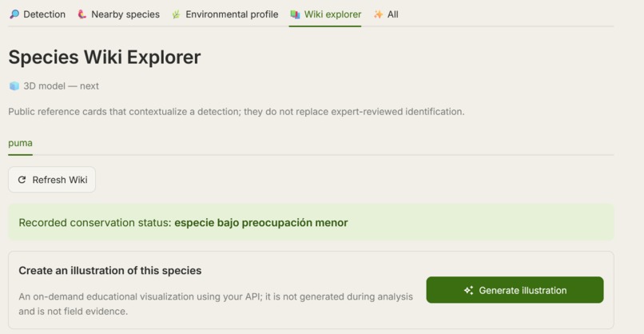
Task: Click the plant sprout icon beside Environmental profile
Action: click(x=177, y=15)
